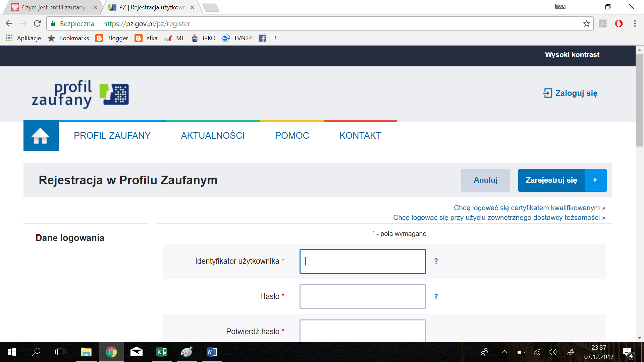Show hidden system tray icons

click(x=504, y=352)
